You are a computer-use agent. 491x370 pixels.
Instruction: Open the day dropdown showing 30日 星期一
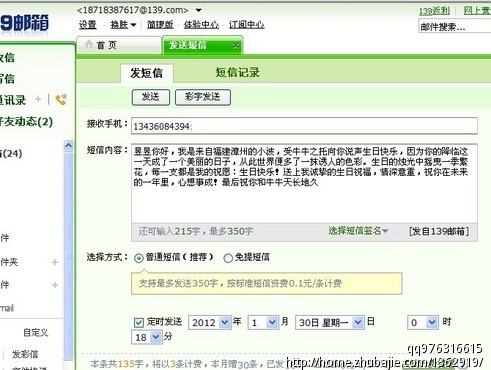[358, 322]
